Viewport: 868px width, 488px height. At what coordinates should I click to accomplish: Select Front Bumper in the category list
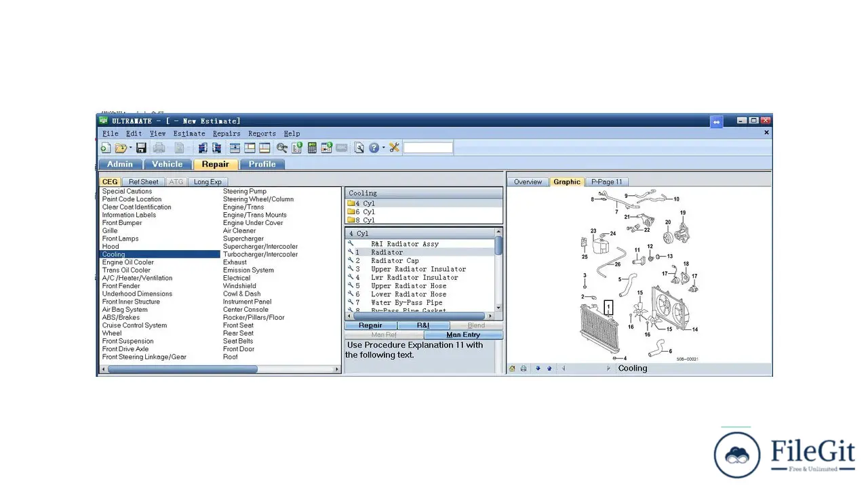click(122, 223)
